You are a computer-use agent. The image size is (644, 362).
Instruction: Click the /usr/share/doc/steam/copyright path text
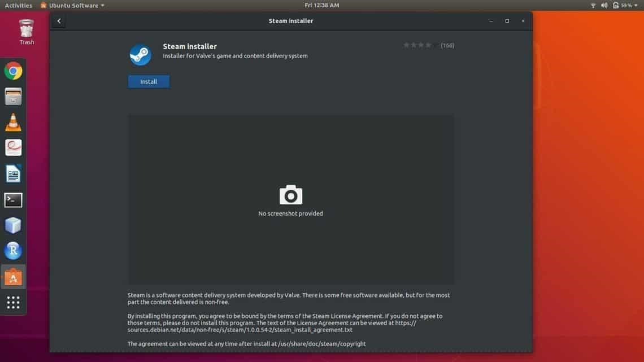(x=321, y=344)
